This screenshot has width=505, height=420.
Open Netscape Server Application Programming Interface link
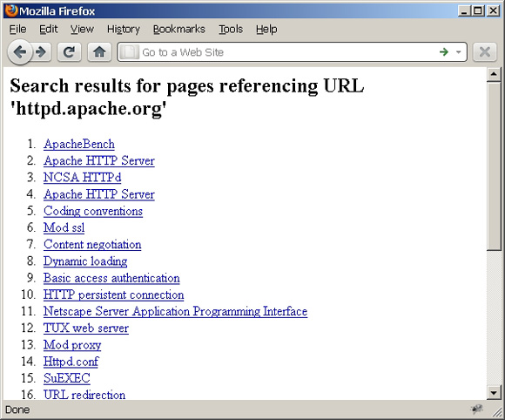pos(176,311)
